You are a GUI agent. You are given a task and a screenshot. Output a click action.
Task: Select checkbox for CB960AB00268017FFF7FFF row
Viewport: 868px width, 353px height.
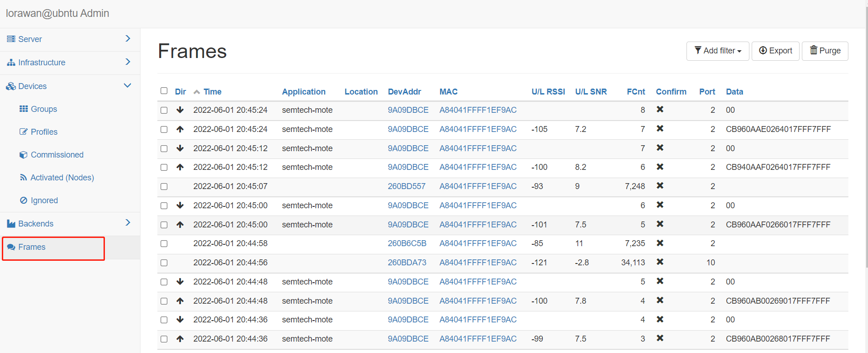(164, 339)
